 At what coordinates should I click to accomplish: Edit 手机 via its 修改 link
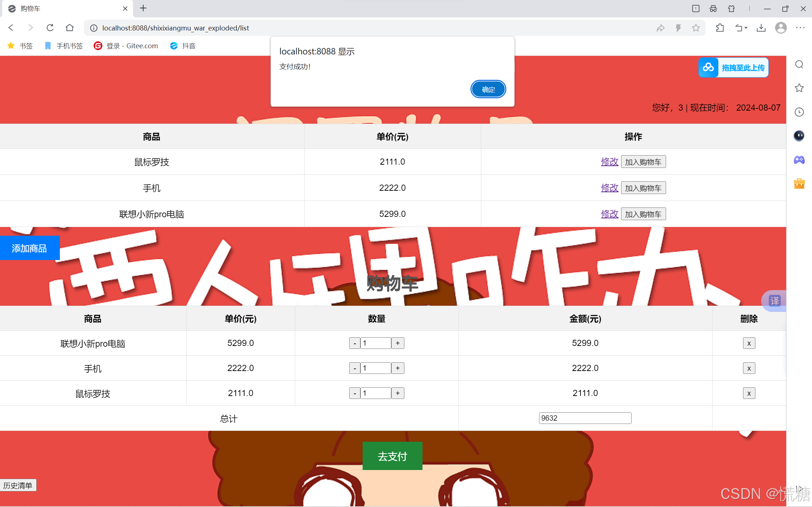click(x=609, y=188)
